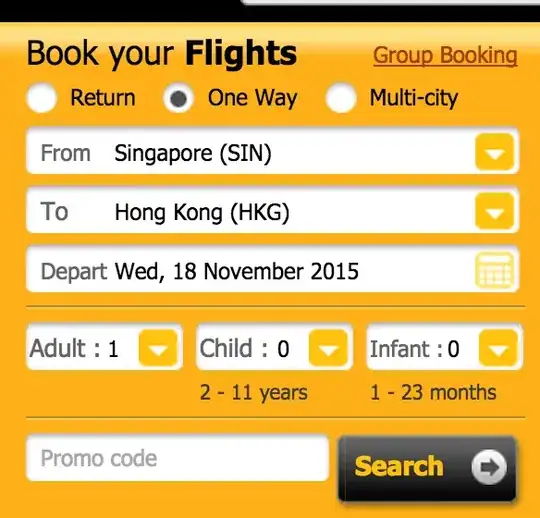Click the Multi-city option label text
The height and width of the screenshot is (518, 540).
pos(414,99)
